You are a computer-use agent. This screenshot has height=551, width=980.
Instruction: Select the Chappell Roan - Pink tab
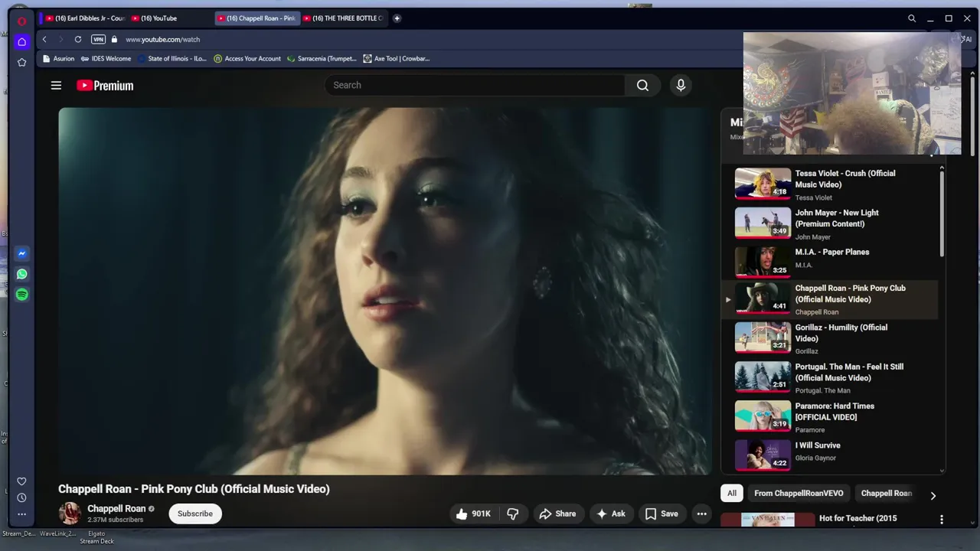[x=256, y=18]
